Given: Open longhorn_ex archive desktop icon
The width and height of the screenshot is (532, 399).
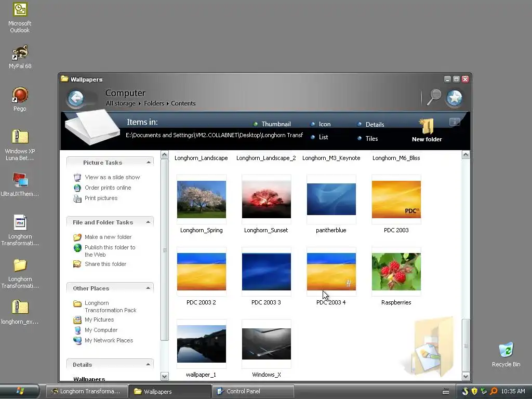Looking at the screenshot, I should tap(20, 312).
